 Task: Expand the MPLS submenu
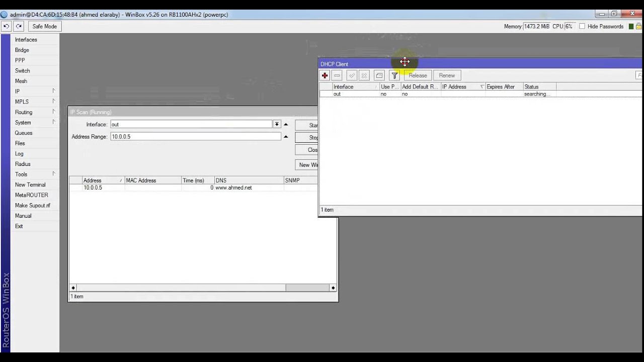[x=35, y=102]
